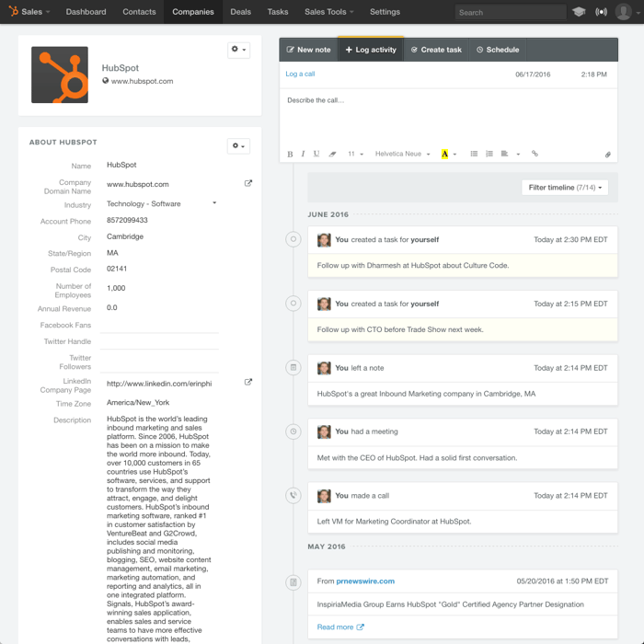This screenshot has height=644, width=644.
Task: Click the phone call timeline icon
Action: (293, 495)
